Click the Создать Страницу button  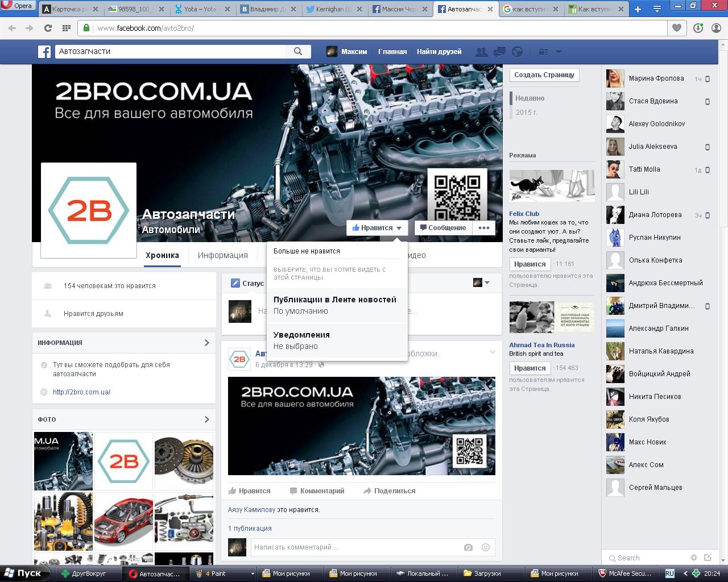click(544, 75)
